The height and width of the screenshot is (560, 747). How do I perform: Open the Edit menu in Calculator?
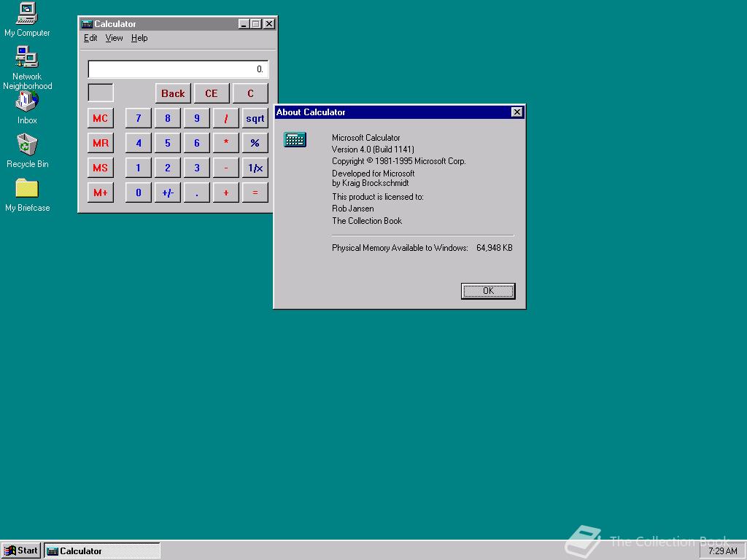click(x=90, y=38)
